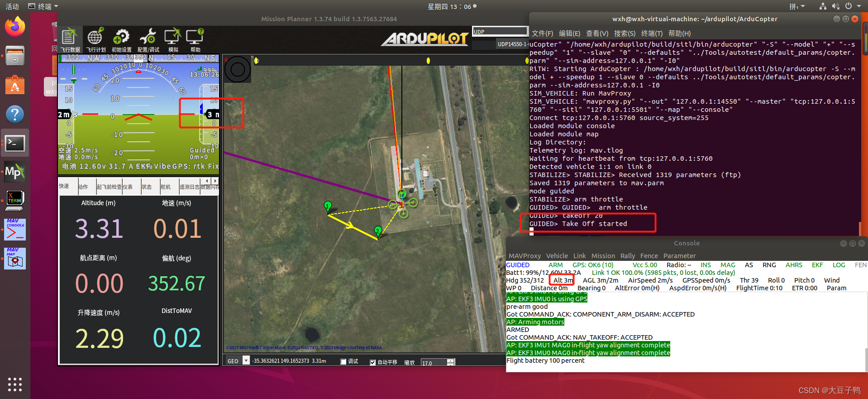Open the 文件(F) menu in the terminal
Image resolution: width=868 pixels, height=399 pixels.
click(x=542, y=34)
